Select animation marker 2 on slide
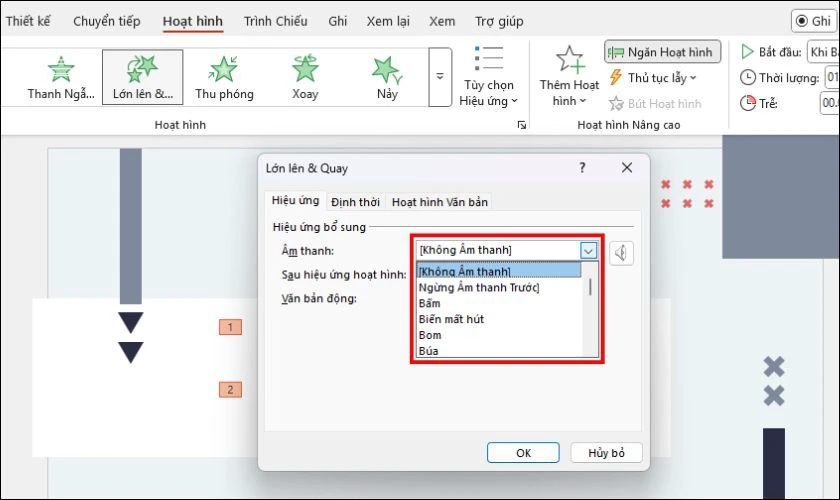Image resolution: width=840 pixels, height=500 pixels. [230, 390]
